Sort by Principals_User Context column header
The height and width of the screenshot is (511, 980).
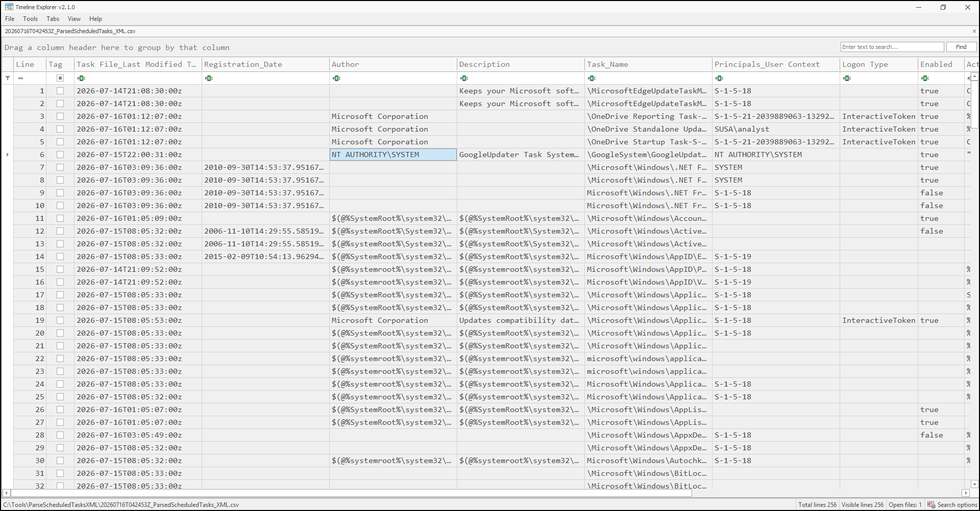[x=776, y=64]
